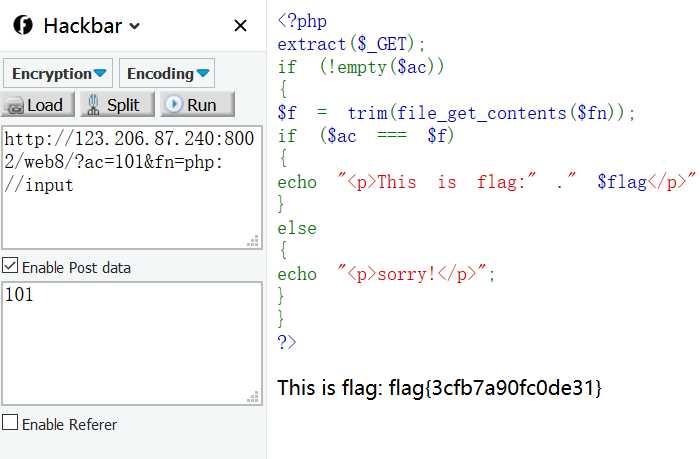700x459 pixels.
Task: Click the Split button
Action: coord(117,105)
